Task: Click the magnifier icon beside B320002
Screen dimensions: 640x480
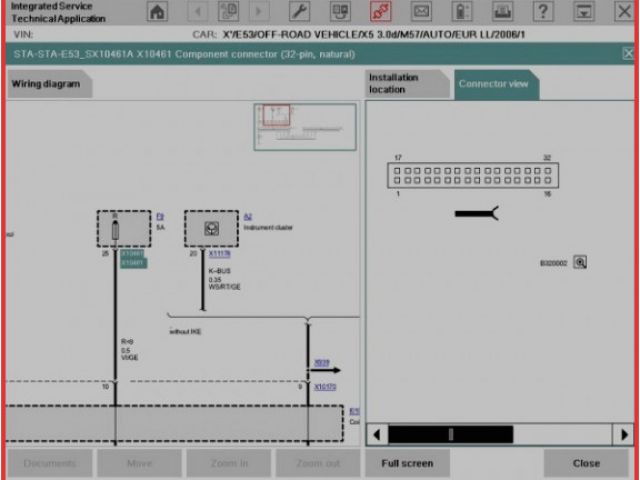Action: click(580, 262)
